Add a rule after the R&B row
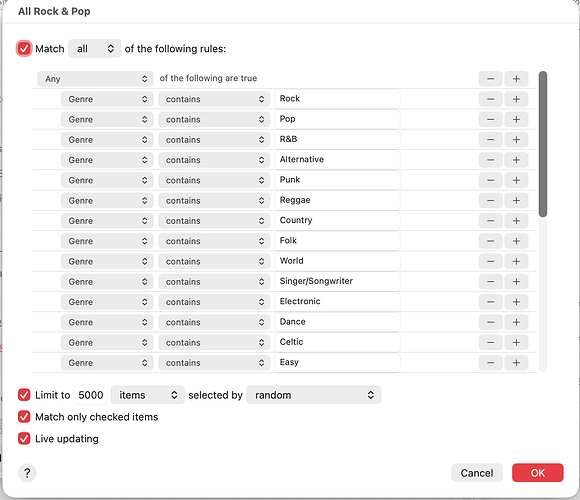 tap(516, 140)
